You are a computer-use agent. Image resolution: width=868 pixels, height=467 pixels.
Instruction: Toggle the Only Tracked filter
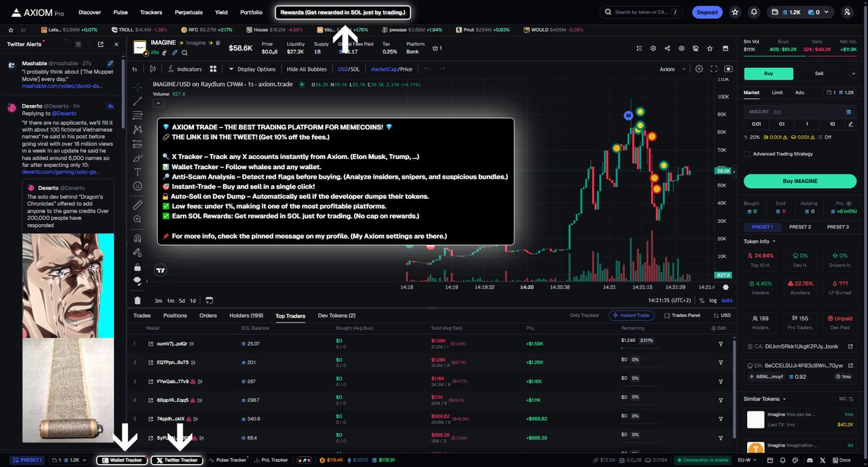coord(584,316)
